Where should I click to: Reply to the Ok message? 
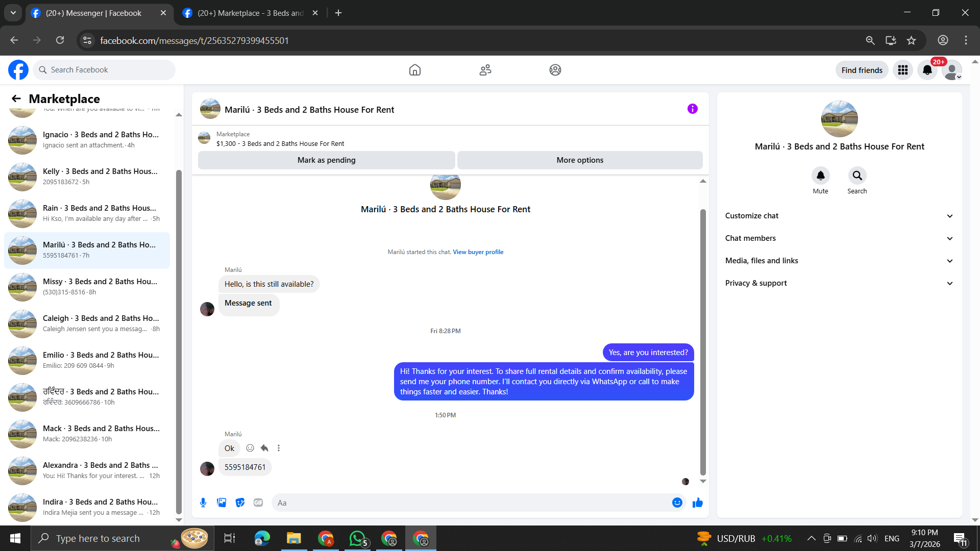[x=264, y=448]
